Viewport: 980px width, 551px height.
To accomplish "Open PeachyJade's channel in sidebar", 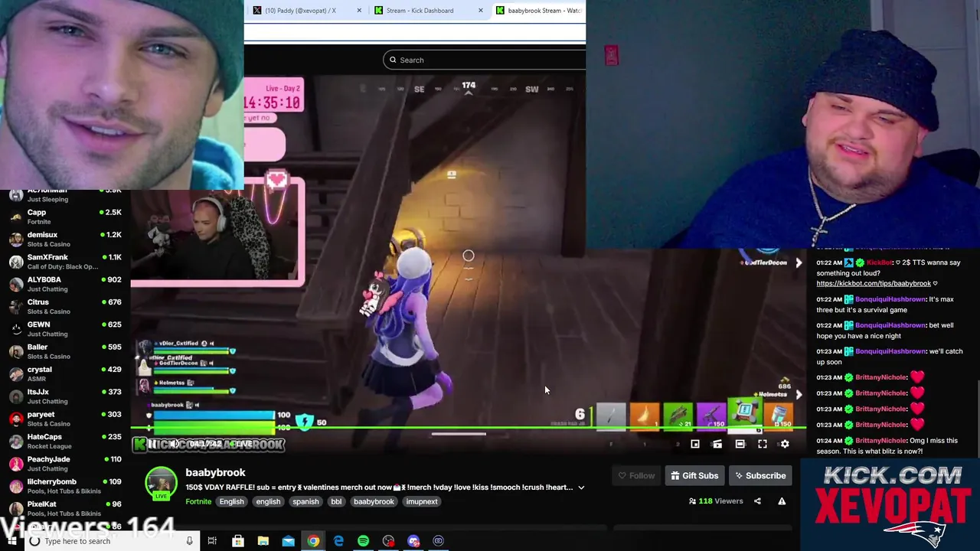I will coord(65,464).
